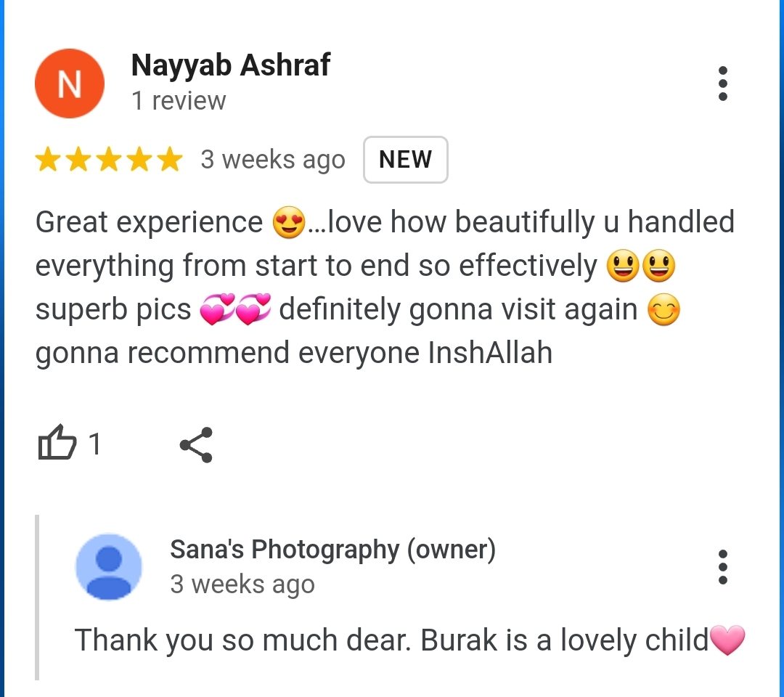The height and width of the screenshot is (697, 784).
Task: Click the like count number 1
Action: pos(94,444)
